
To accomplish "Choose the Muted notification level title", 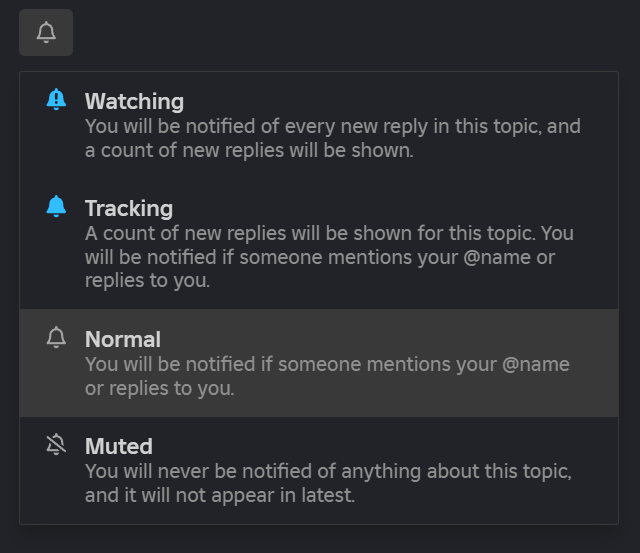I will 118,446.
